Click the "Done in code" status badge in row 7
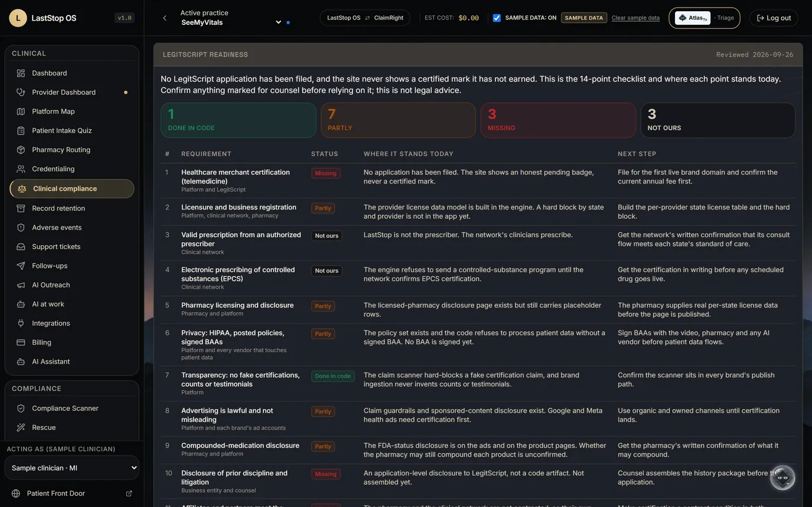 tap(333, 376)
